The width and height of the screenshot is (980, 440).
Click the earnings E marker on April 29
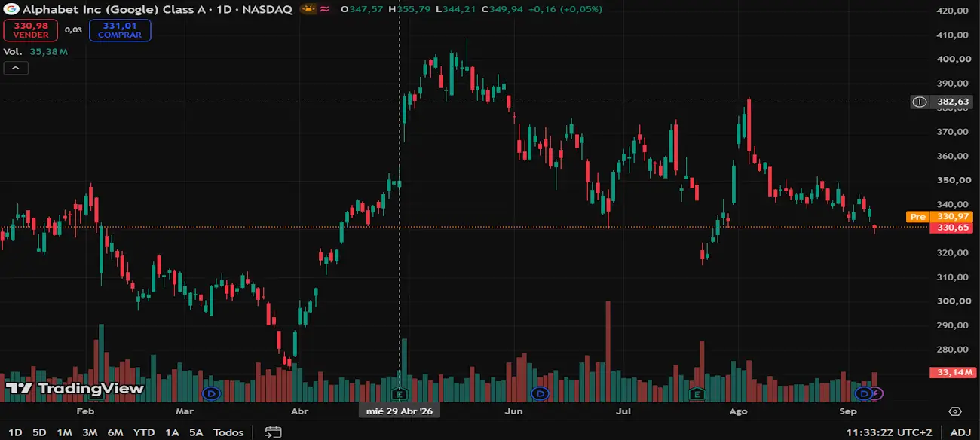pyautogui.click(x=400, y=393)
